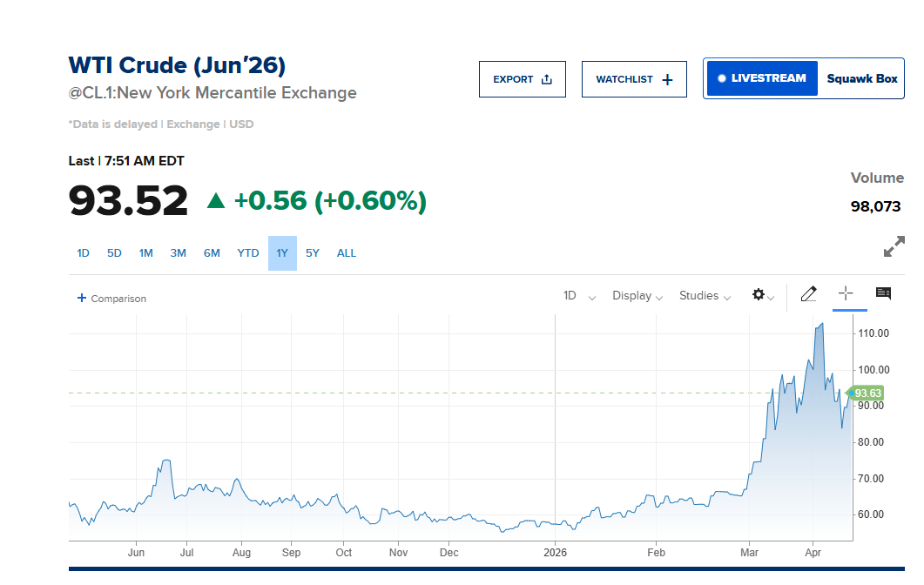Select the 3M time range
The height and width of the screenshot is (585, 924).
click(178, 253)
